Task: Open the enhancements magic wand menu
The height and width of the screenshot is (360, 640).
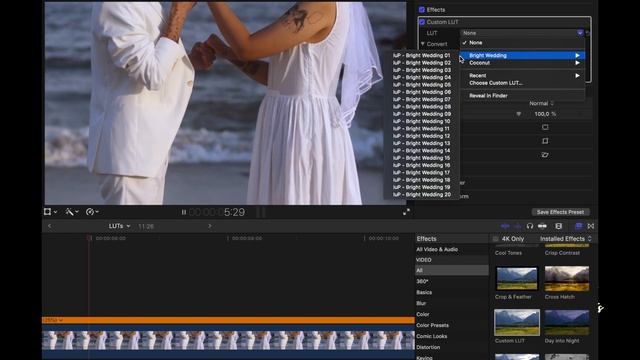Action: pos(72,212)
